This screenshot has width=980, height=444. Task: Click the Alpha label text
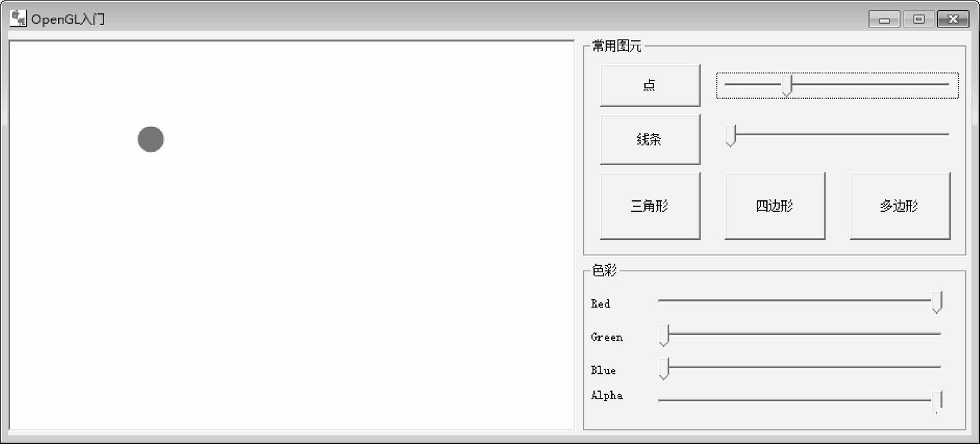[607, 396]
